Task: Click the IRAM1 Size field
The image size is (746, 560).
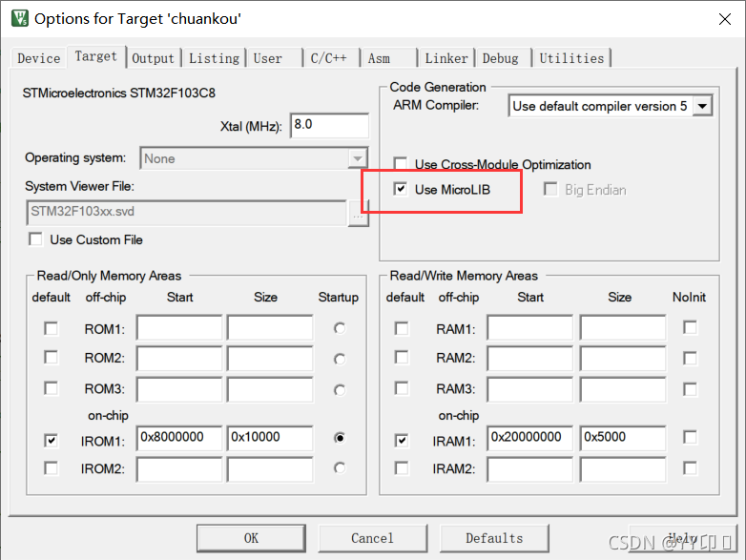Action: tap(623, 438)
